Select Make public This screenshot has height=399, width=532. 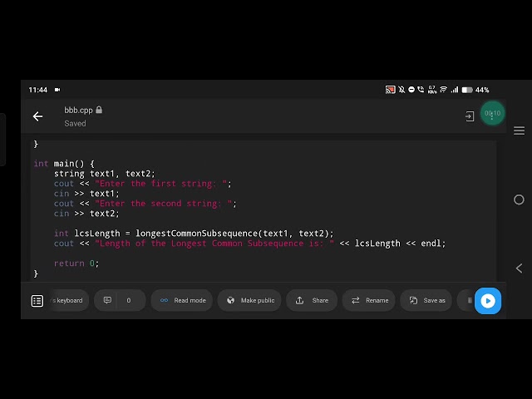249,300
